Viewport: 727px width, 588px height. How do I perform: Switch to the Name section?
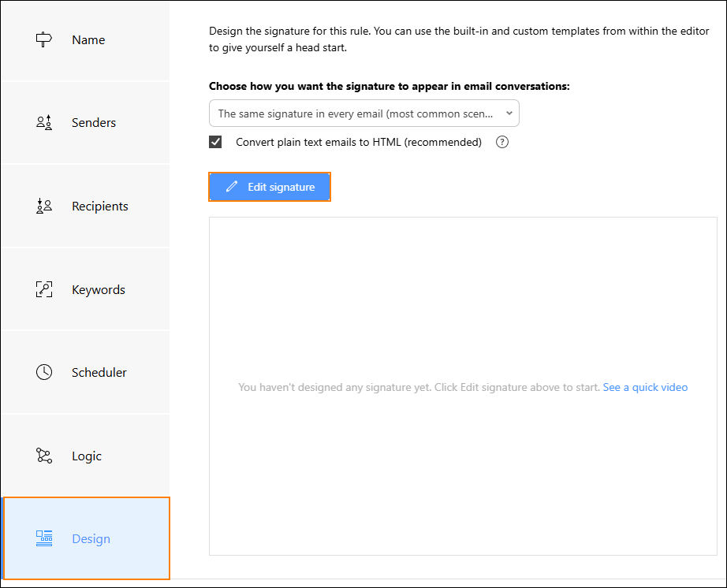[x=88, y=39]
